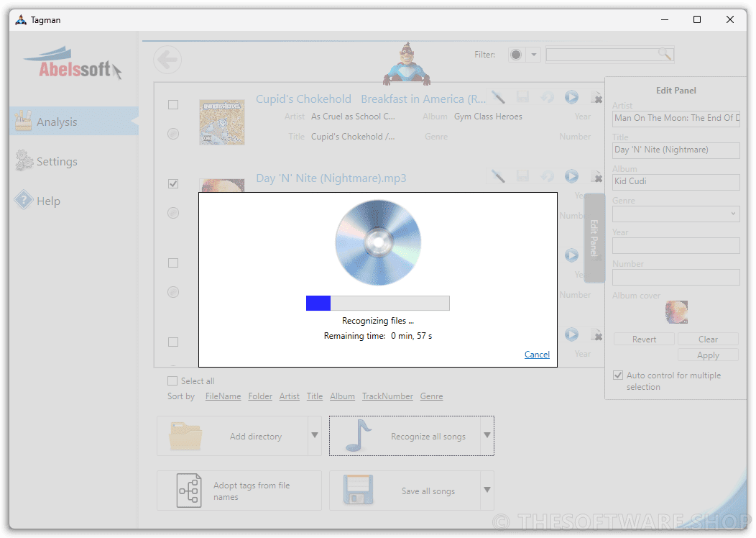
Task: Tick the checkbox for Cupid's Chokehold
Action: click(x=173, y=105)
